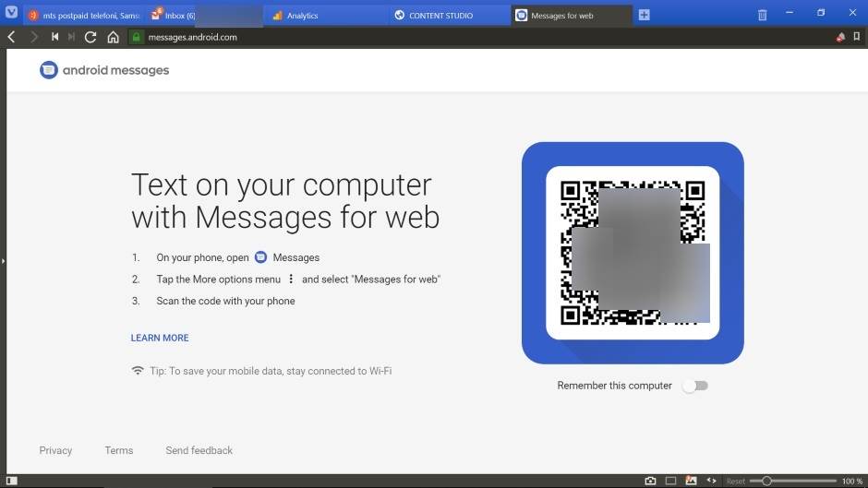Toggle the Remember this computer switch

694,386
